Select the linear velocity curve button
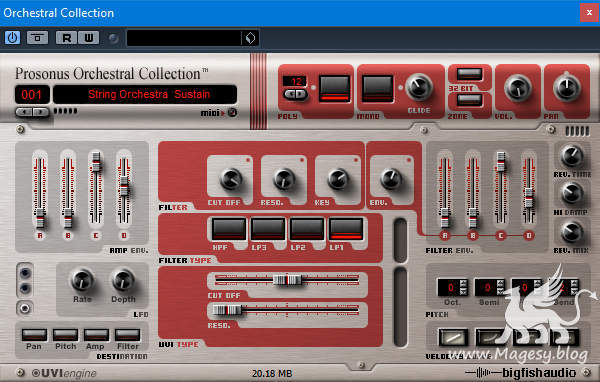600x382 pixels. [x=453, y=338]
